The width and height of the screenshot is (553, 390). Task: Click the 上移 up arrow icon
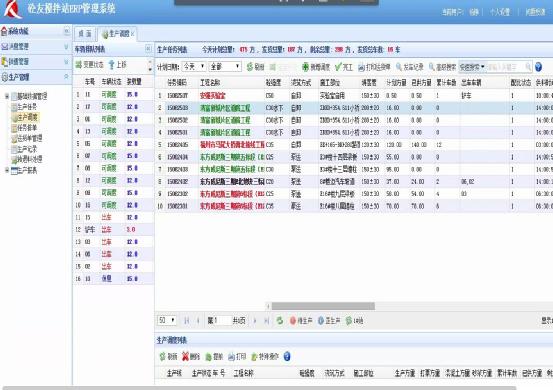[111, 65]
